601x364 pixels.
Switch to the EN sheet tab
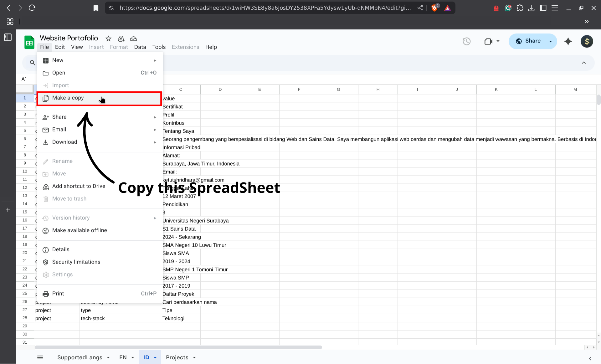point(123,357)
